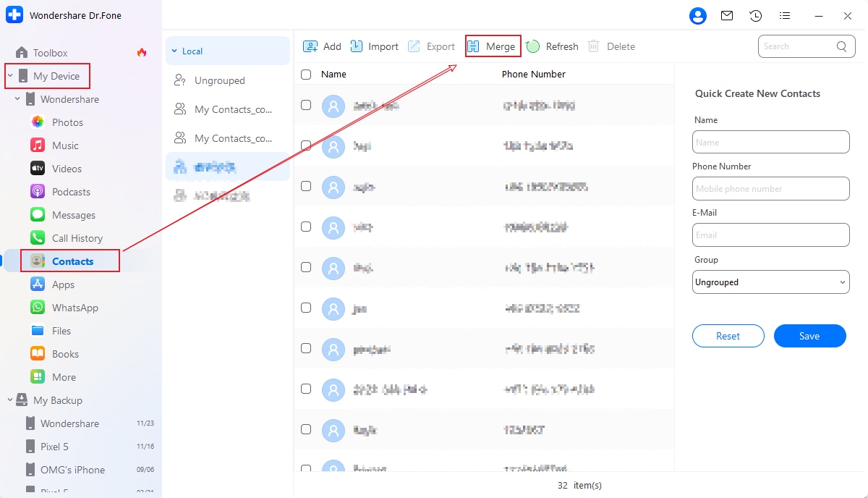Click the Wondershare Dr.Fone logo icon
Image resolution: width=868 pixels, height=498 pixels.
pyautogui.click(x=14, y=15)
